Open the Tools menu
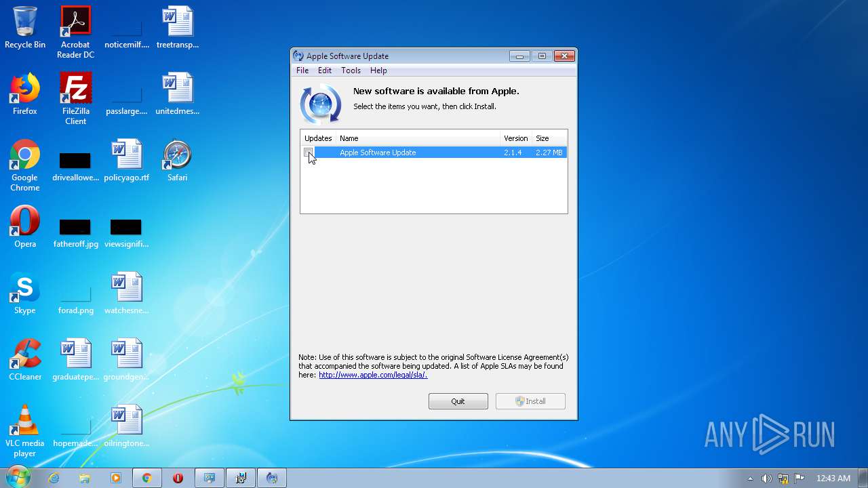 click(351, 70)
